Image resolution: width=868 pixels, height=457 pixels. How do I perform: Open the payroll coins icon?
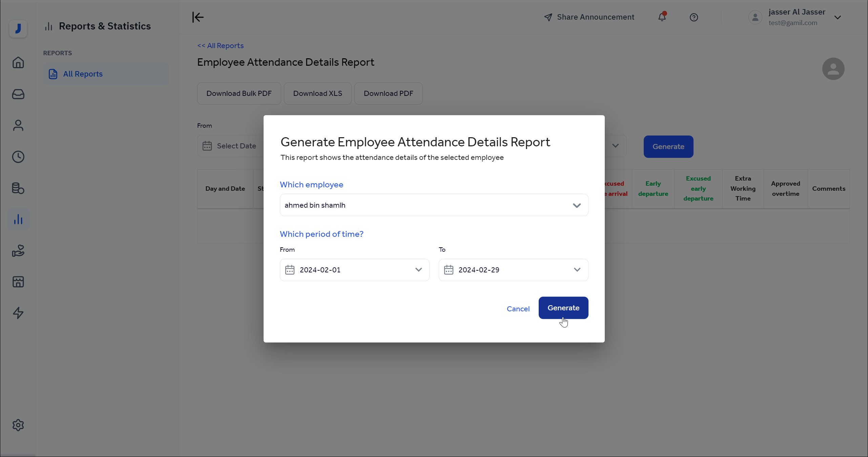(18, 188)
